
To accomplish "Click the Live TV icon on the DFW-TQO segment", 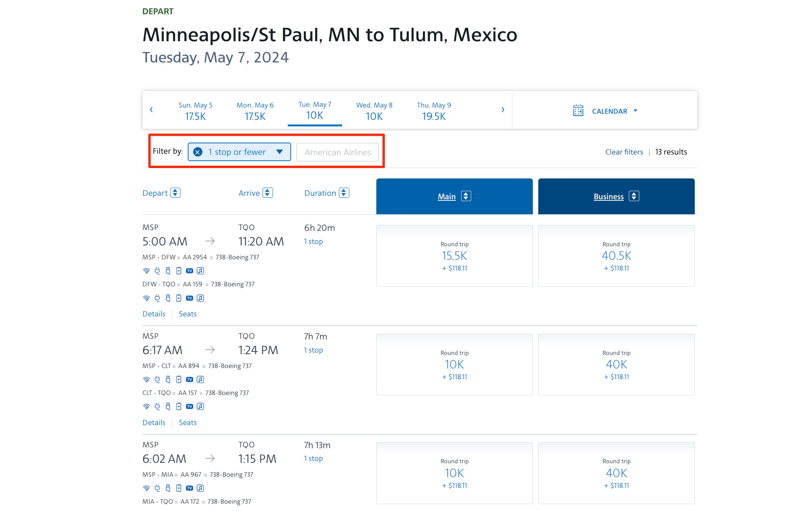I will 189,298.
